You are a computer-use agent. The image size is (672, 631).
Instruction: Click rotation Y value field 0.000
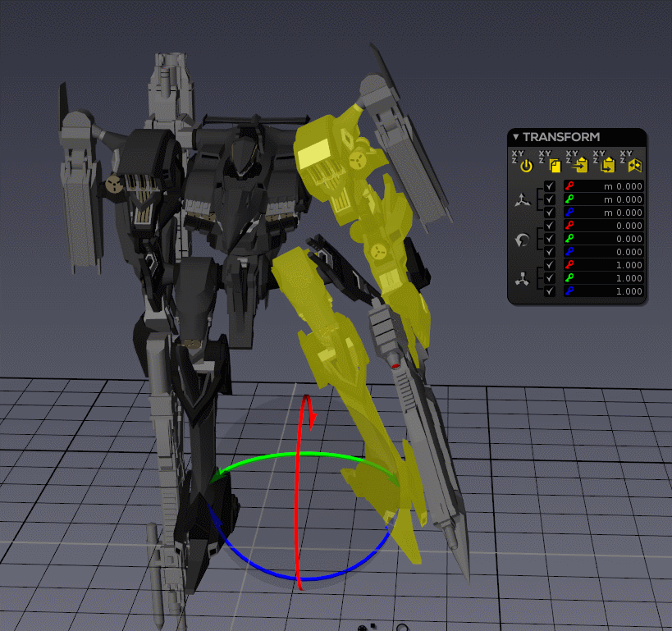point(604,239)
